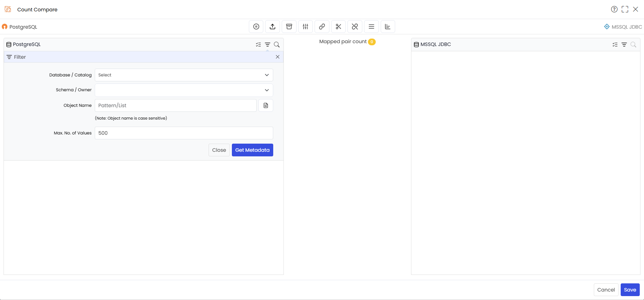Click the Cancel button

click(x=606, y=290)
